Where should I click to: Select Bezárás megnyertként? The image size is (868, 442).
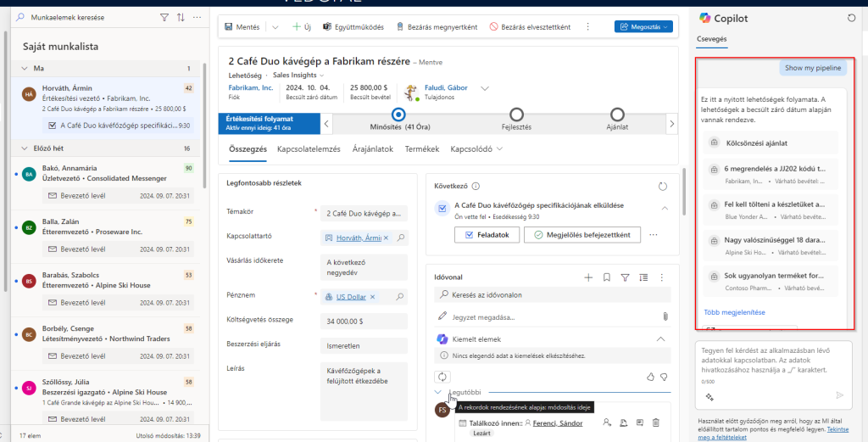pyautogui.click(x=437, y=26)
